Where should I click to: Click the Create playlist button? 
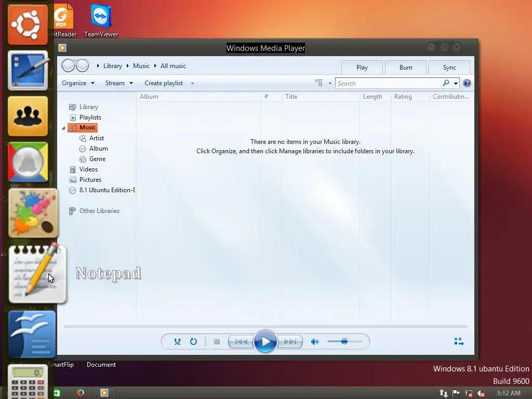click(164, 83)
